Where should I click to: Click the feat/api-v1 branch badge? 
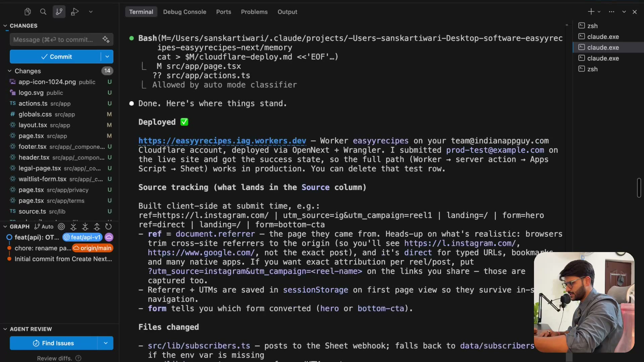click(83, 237)
